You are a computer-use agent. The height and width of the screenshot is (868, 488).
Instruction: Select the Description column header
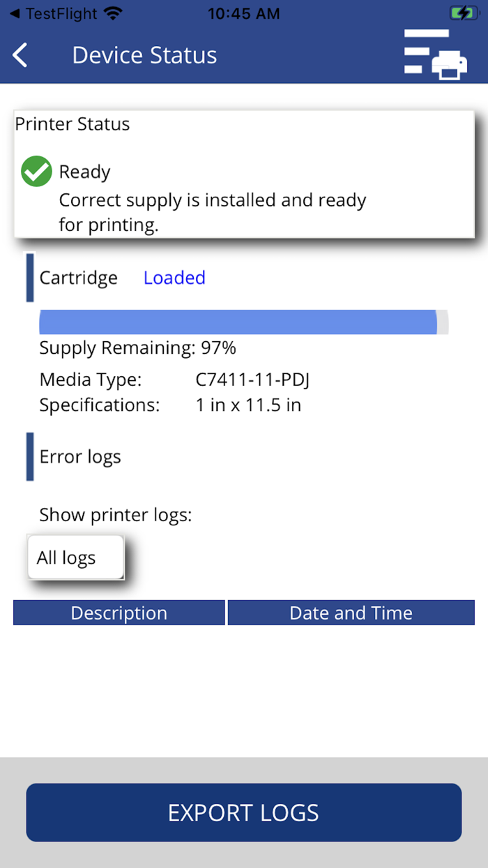point(119,612)
